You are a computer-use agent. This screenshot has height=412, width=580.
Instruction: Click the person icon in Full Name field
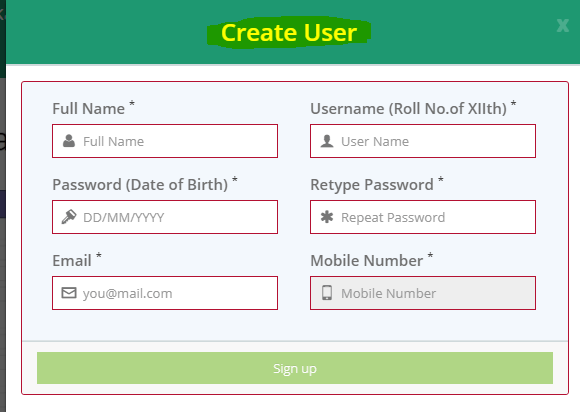tap(69, 141)
